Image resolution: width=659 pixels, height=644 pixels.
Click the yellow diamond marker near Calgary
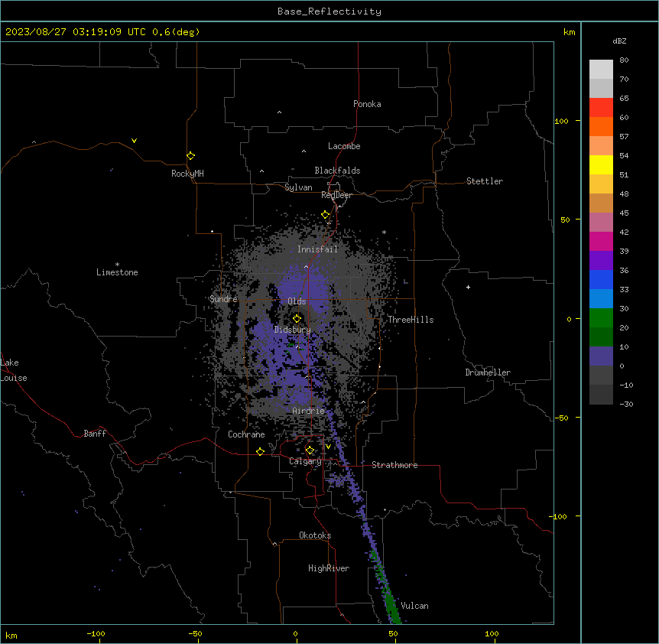(310, 450)
